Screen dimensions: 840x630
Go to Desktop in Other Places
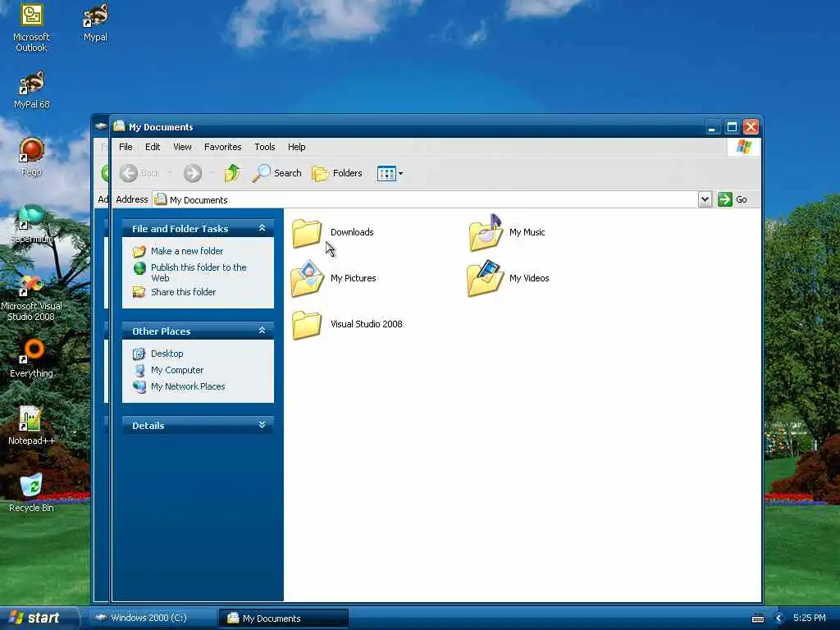tap(167, 354)
